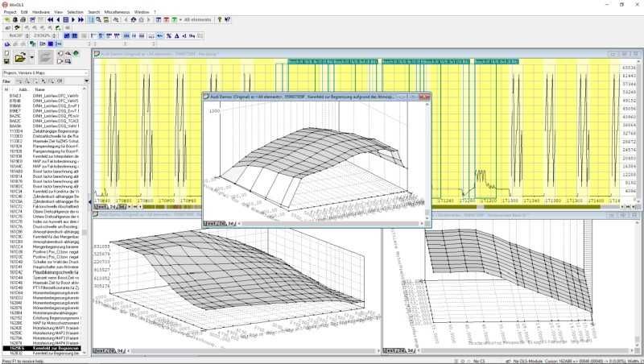This screenshot has width=644, height=364.
Task: Open the zoom percentage combo box
Action: [x=43, y=35]
